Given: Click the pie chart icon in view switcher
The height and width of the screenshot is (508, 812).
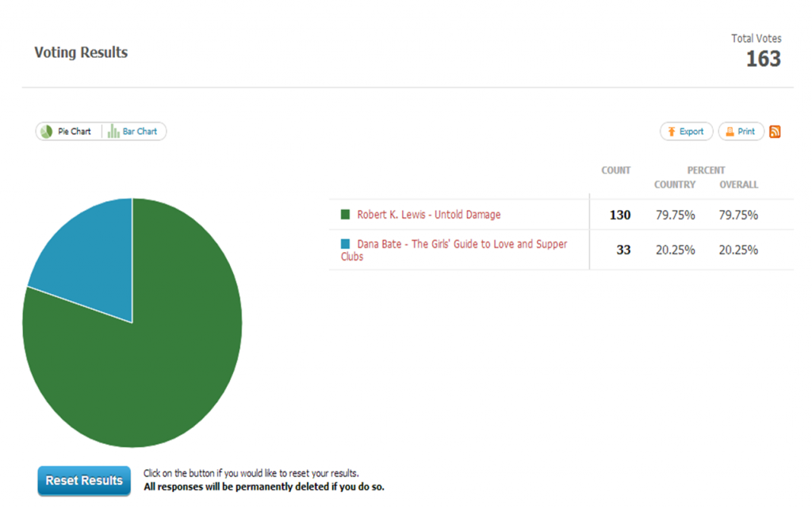Looking at the screenshot, I should pos(47,132).
